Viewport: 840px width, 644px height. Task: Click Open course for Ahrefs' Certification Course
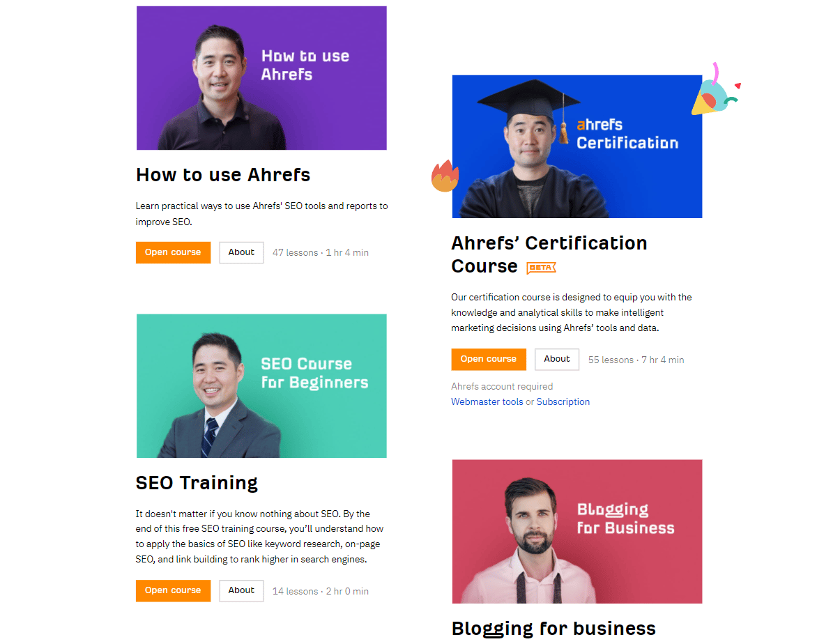[x=489, y=360]
